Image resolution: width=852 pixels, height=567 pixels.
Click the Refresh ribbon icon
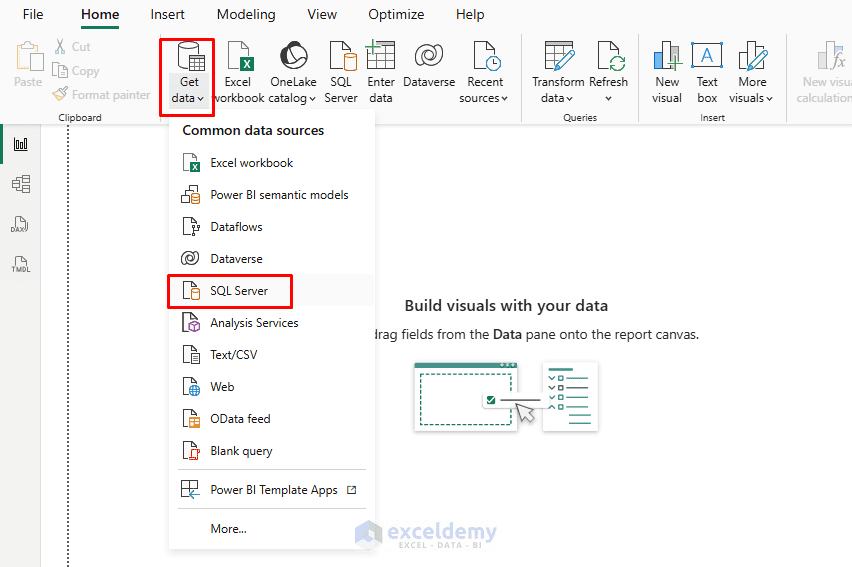coord(609,64)
